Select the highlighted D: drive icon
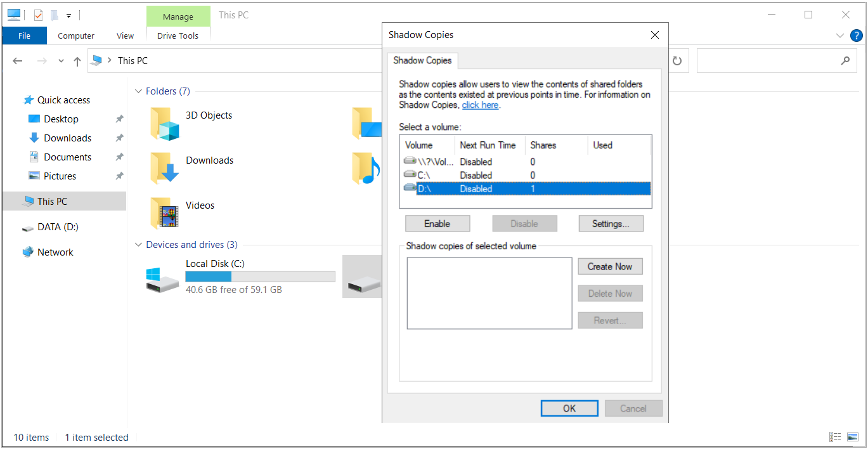This screenshot has height=449, width=868. tap(364, 284)
